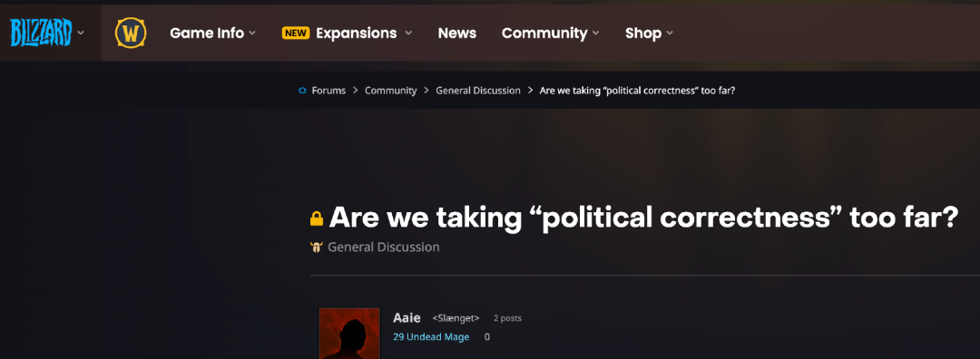Click the General Discussion horned helmet icon
The width and height of the screenshot is (980, 359).
pyautogui.click(x=317, y=247)
